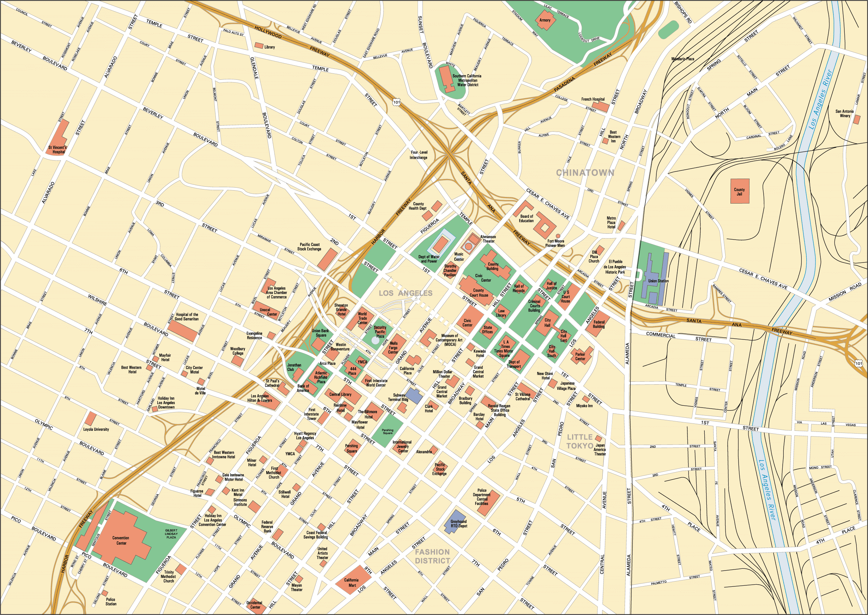This screenshot has width=868, height=615.
Task: Click the "Central Library" label
Action: pyautogui.click(x=340, y=394)
